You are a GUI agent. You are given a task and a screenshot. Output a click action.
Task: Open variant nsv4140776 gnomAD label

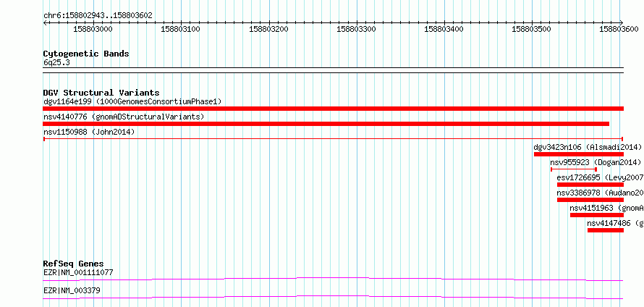[x=124, y=117]
